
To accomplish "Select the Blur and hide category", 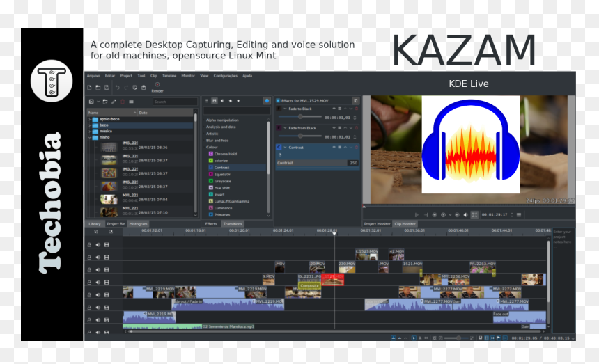I will 217,141.
